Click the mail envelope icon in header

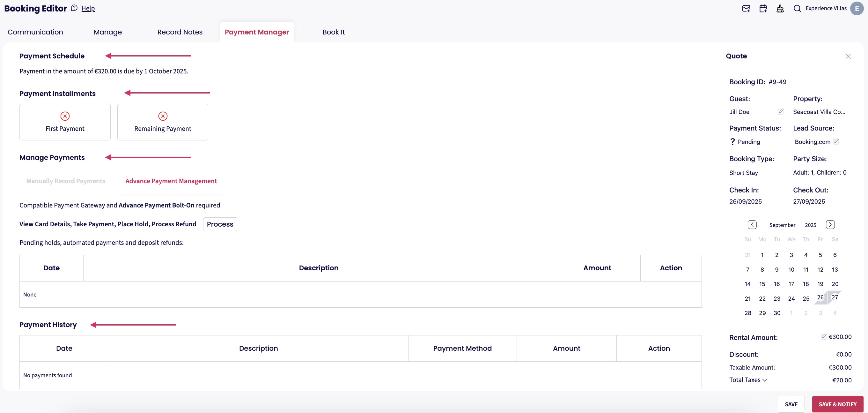tap(746, 8)
